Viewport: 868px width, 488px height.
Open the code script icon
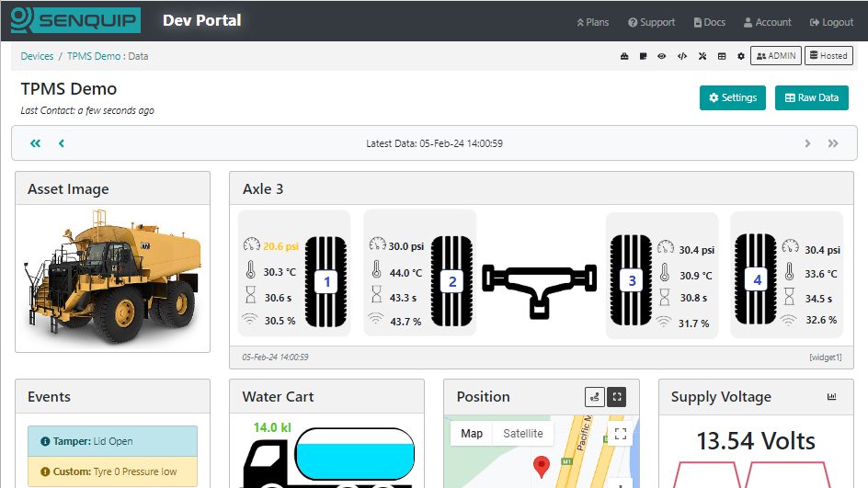(x=682, y=56)
